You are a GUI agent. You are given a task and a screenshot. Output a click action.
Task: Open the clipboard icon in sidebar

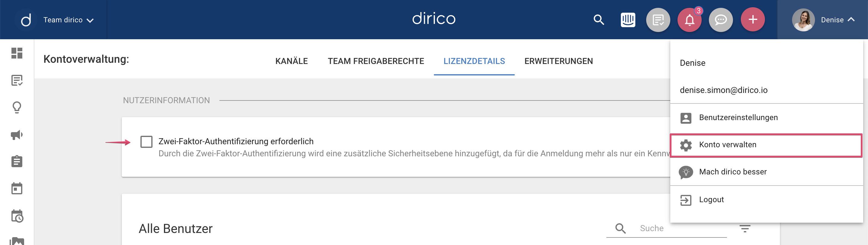point(17,161)
